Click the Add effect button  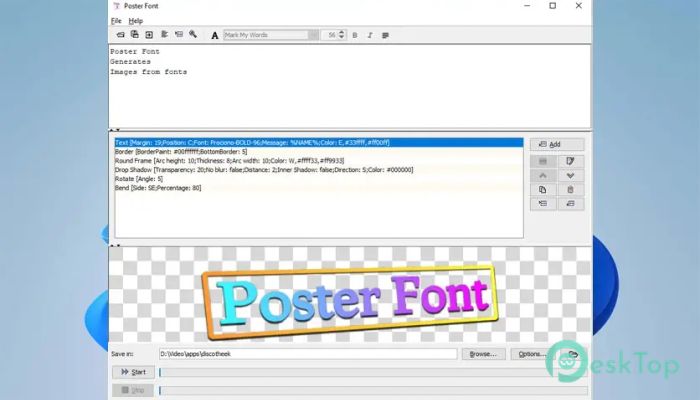(557, 144)
